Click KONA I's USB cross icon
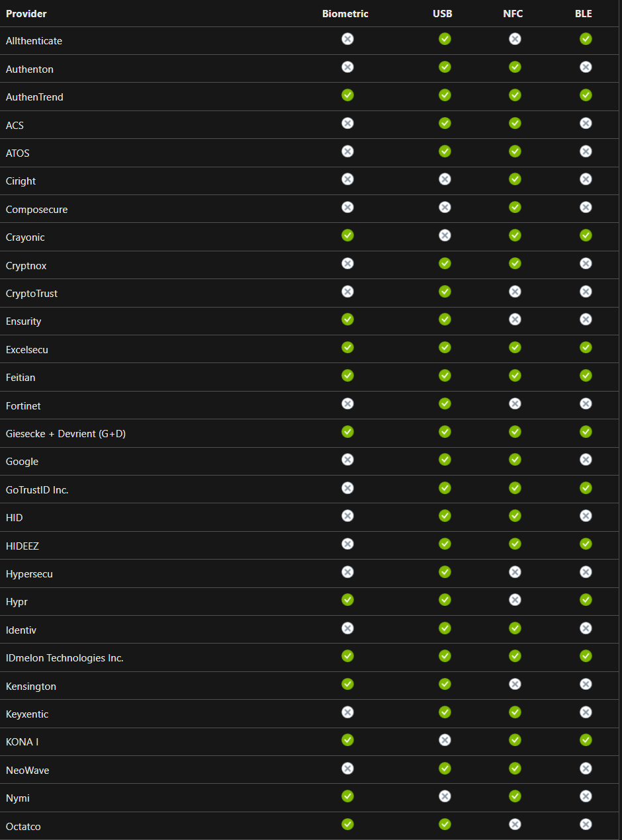622x840 pixels. pyautogui.click(x=445, y=740)
